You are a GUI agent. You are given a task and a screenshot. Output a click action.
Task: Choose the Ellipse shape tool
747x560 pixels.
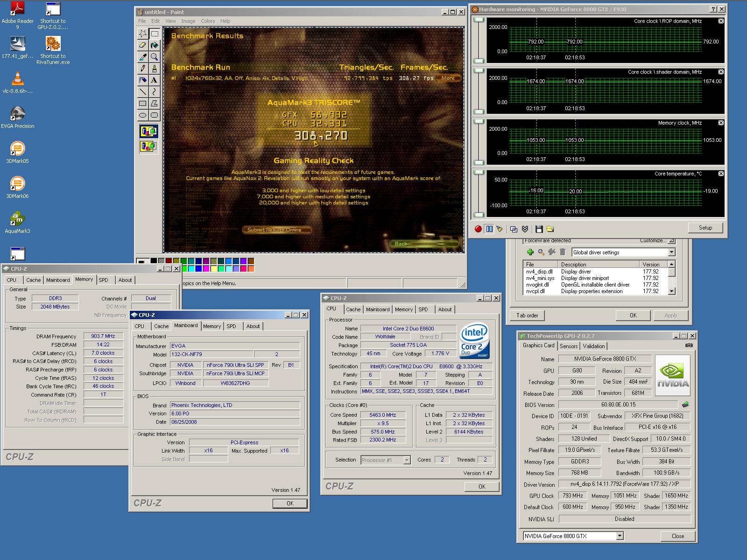142,115
